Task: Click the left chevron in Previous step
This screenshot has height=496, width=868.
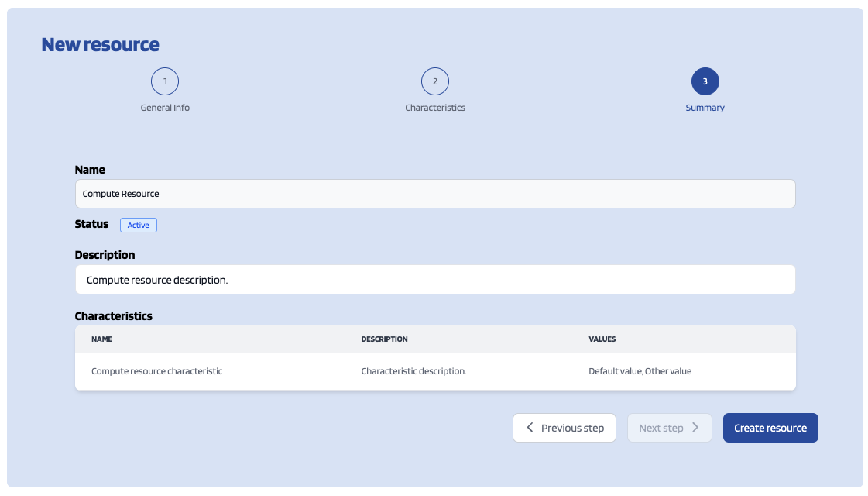Action: 530,428
